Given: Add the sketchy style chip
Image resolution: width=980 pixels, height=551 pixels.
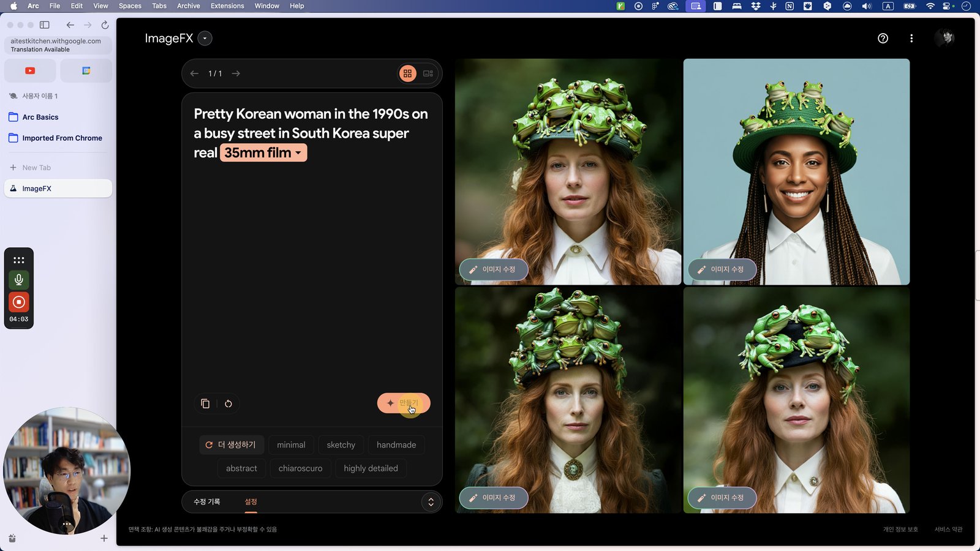Looking at the screenshot, I should point(341,445).
